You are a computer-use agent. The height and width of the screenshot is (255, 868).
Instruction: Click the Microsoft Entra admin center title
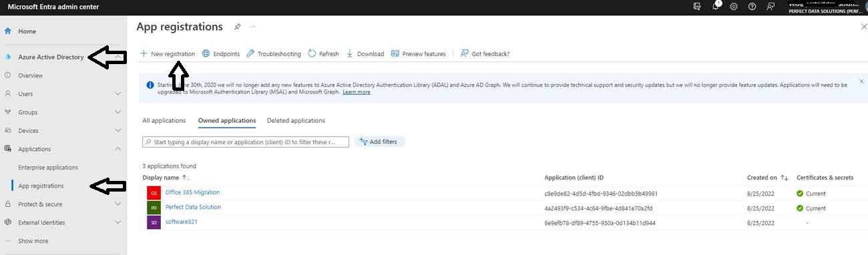point(53,7)
